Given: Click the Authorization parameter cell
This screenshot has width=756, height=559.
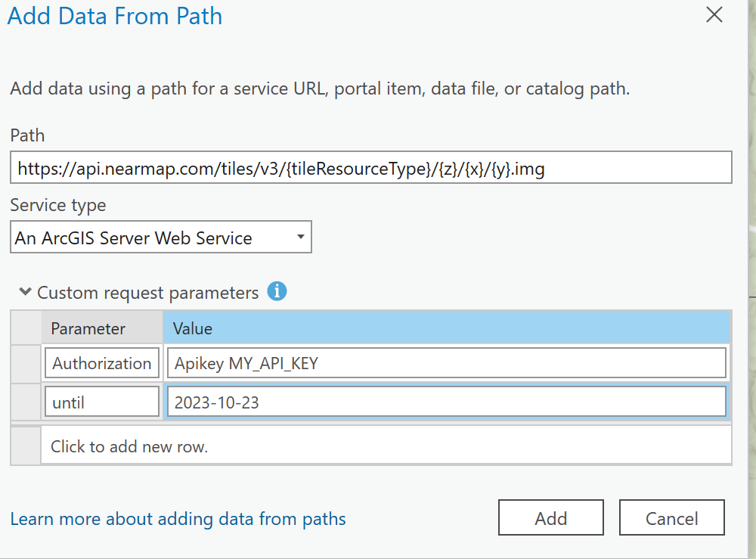Looking at the screenshot, I should [101, 363].
